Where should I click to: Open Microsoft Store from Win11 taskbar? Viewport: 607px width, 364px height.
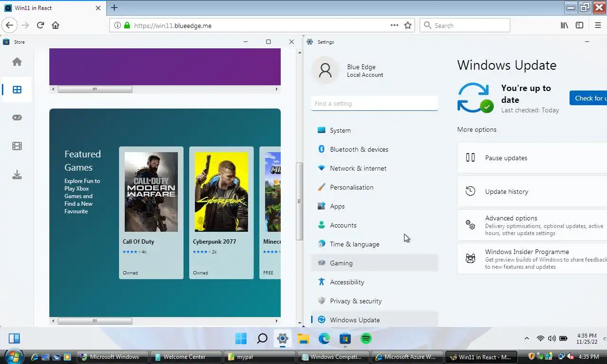pos(345,338)
